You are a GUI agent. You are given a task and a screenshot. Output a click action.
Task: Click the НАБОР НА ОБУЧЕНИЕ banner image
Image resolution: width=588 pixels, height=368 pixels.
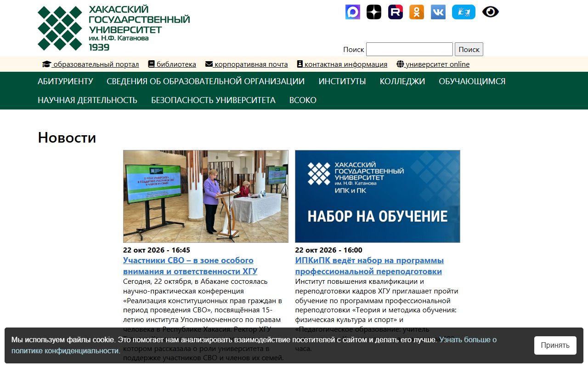378,196
